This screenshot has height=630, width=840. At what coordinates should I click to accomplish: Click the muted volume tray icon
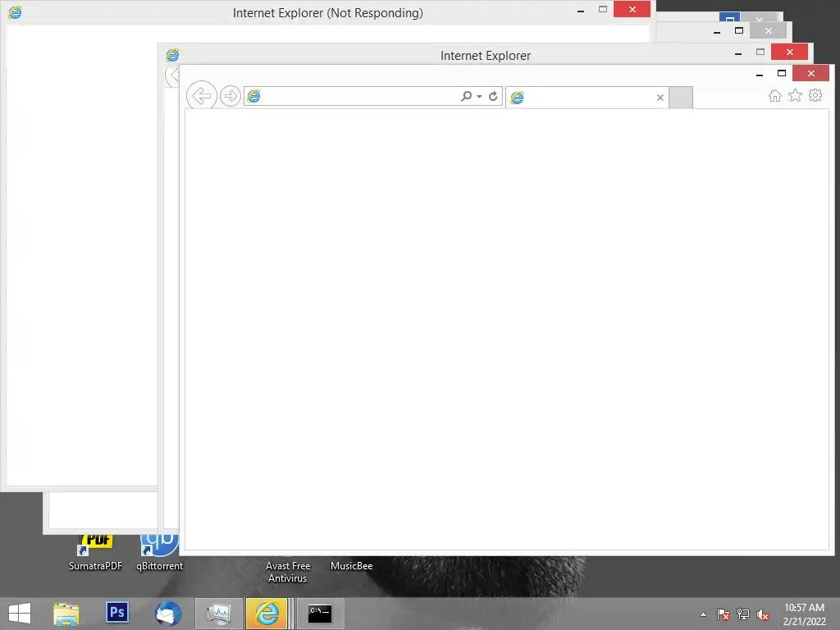coord(763,614)
